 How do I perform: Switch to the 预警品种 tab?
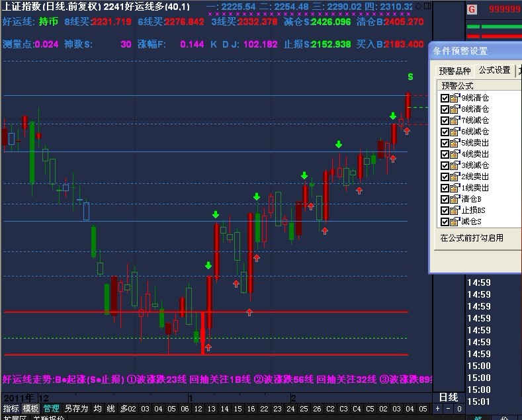pos(455,71)
